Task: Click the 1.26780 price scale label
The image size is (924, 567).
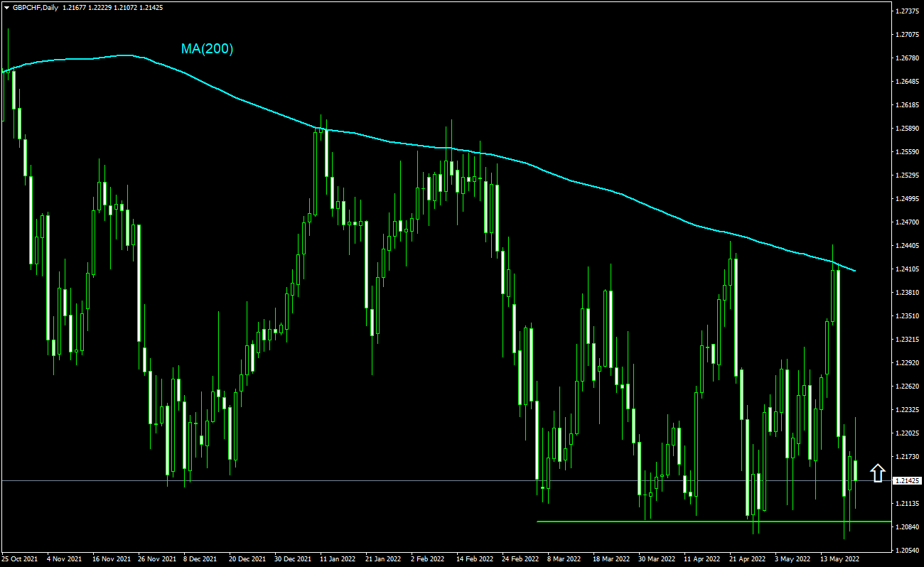Action: tap(908, 58)
